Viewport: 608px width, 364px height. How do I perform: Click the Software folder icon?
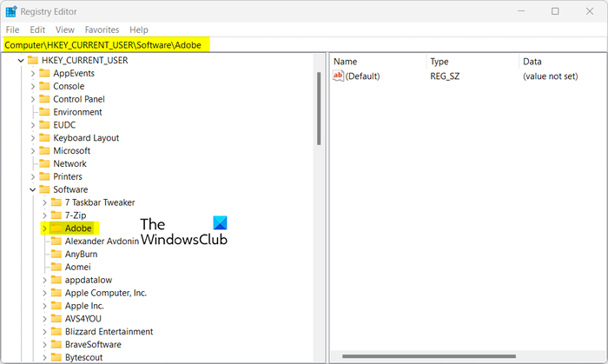44,189
